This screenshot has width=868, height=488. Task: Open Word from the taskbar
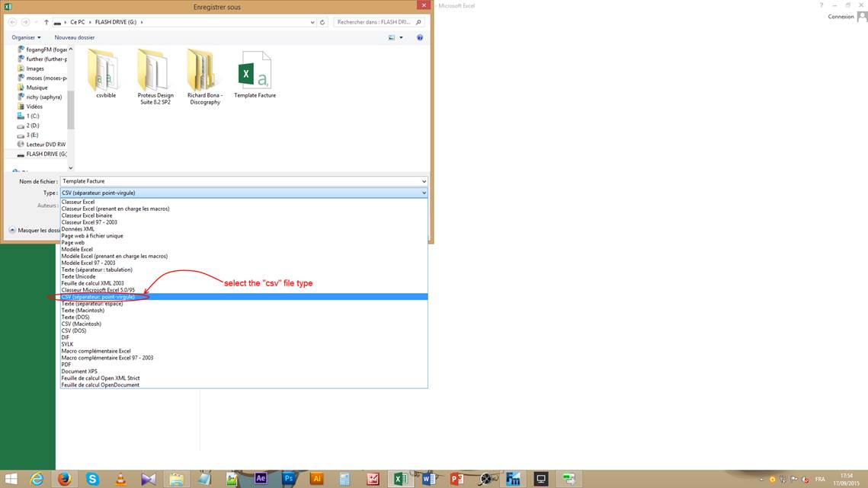(428, 479)
